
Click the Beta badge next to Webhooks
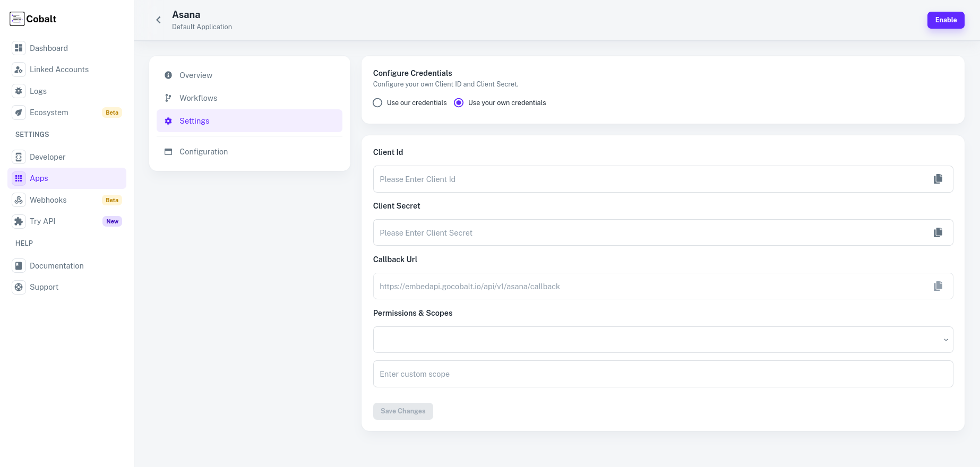pyautogui.click(x=112, y=200)
